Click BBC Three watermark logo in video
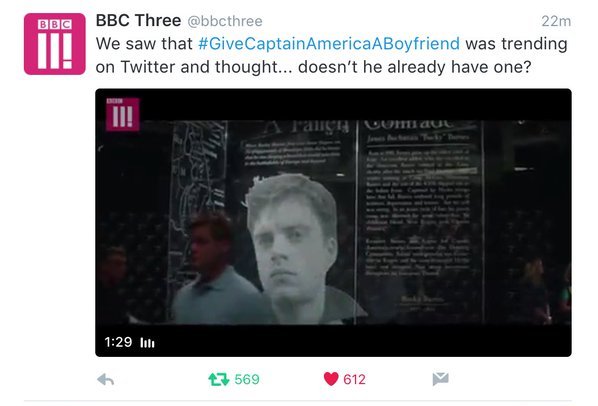 click(122, 114)
